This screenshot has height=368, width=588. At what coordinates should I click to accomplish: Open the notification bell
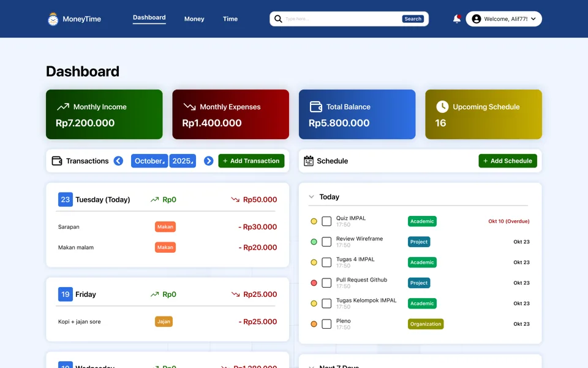[456, 19]
